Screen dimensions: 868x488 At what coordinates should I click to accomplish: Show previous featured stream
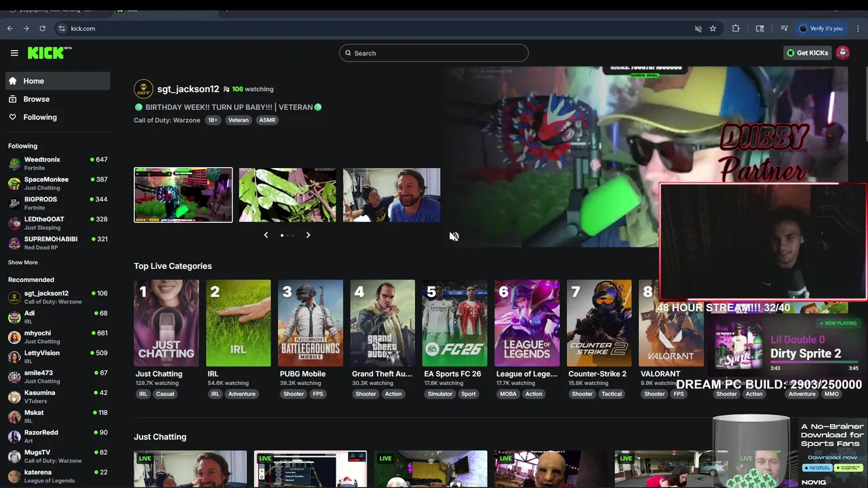[266, 235]
